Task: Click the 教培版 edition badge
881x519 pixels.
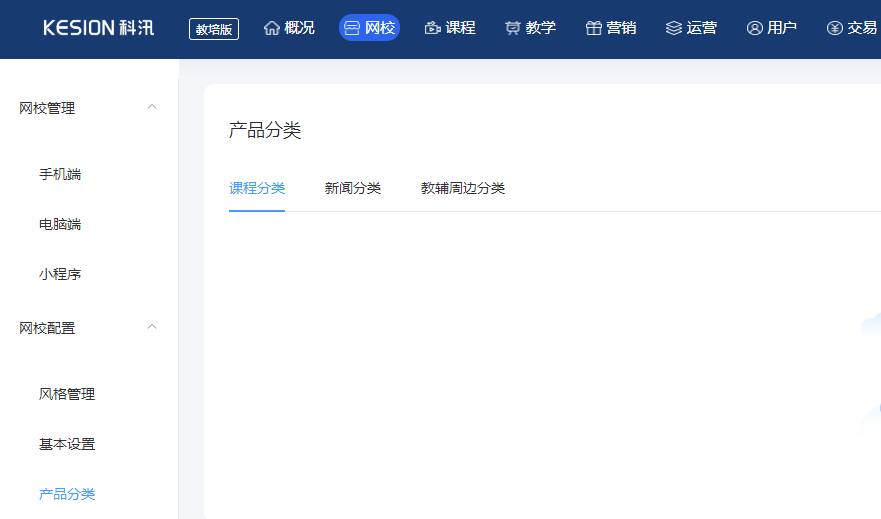Action: point(214,29)
